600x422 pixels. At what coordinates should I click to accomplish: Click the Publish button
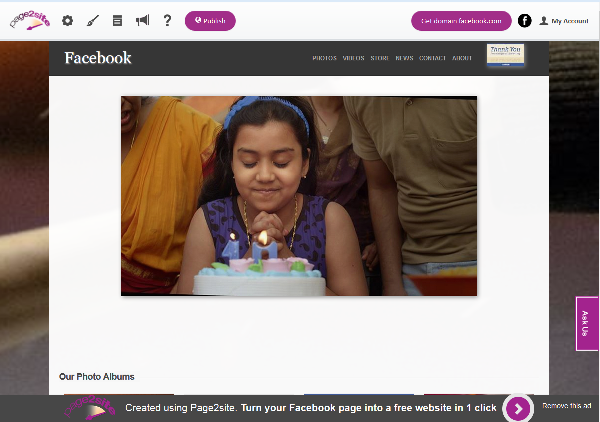tap(210, 21)
